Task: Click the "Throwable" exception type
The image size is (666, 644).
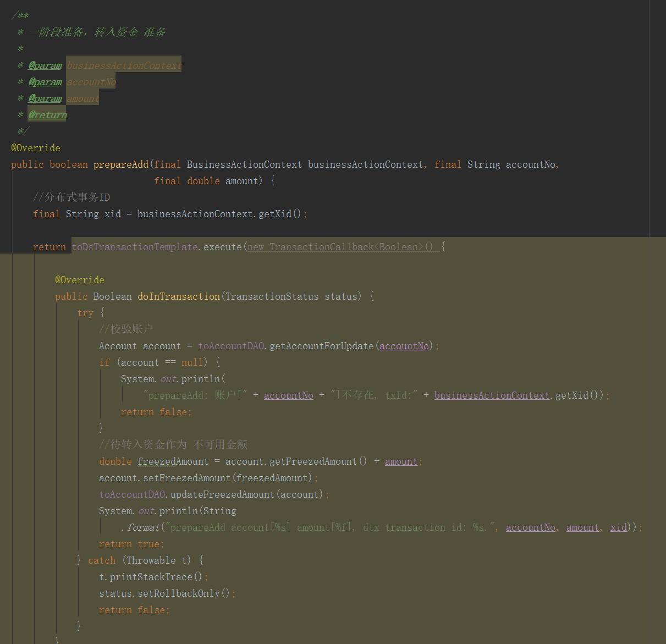Action: [x=151, y=560]
